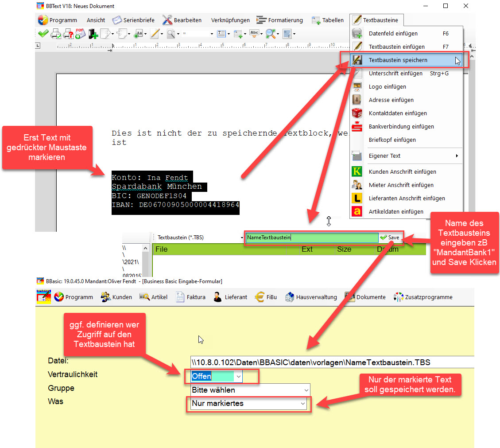
Task: Select Textbaustein speichern menu entry
Action: point(406,60)
